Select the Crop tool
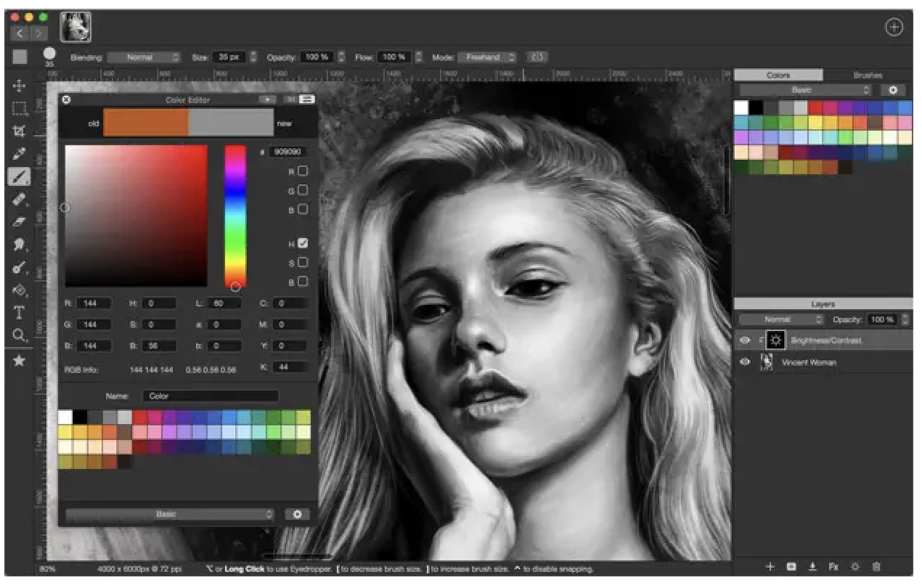Screen dimensions: 922x588 (x=20, y=131)
